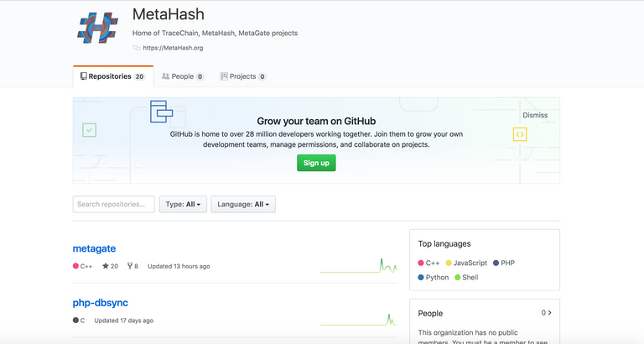Image resolution: width=644 pixels, height=344 pixels.
Task: Click the 'Home of TraceChain' description text
Action: pyautogui.click(x=215, y=33)
